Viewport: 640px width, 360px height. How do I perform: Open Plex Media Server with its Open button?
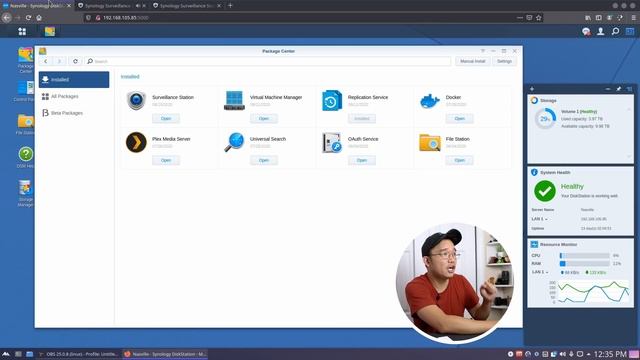click(x=166, y=160)
